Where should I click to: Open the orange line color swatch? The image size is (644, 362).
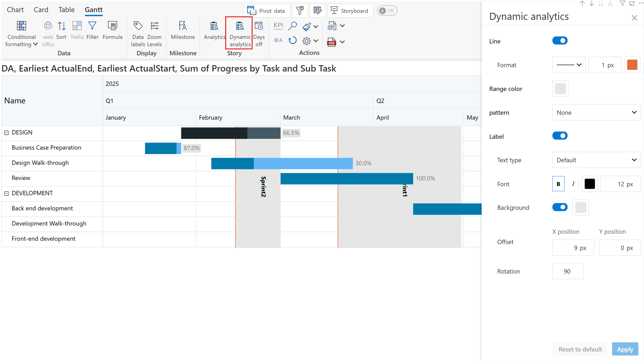point(632,65)
